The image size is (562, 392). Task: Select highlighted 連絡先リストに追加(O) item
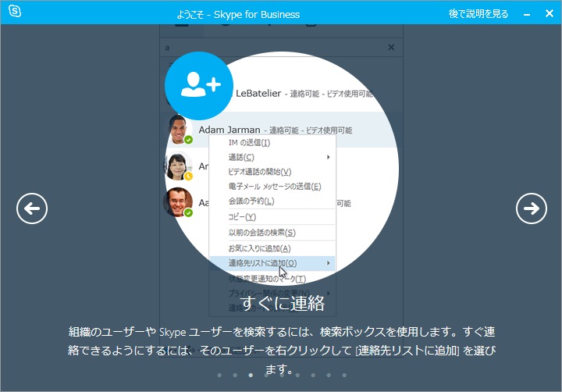click(272, 263)
